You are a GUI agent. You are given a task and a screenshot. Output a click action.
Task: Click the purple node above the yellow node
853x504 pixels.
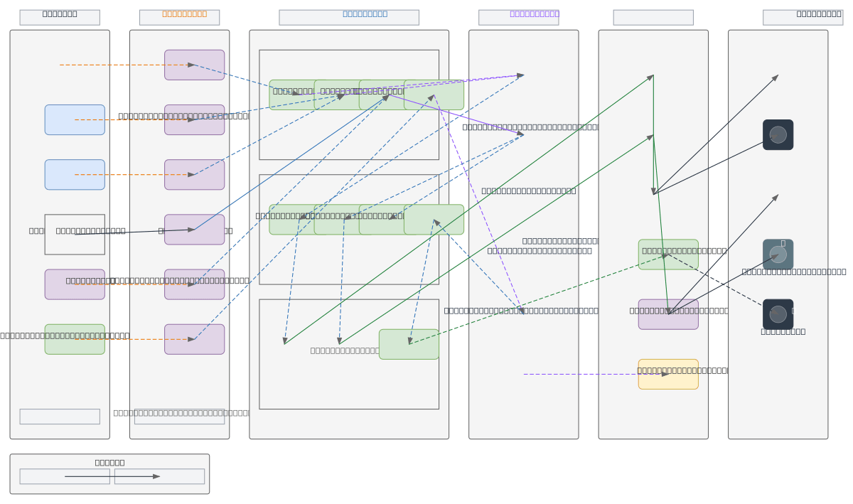668,314
